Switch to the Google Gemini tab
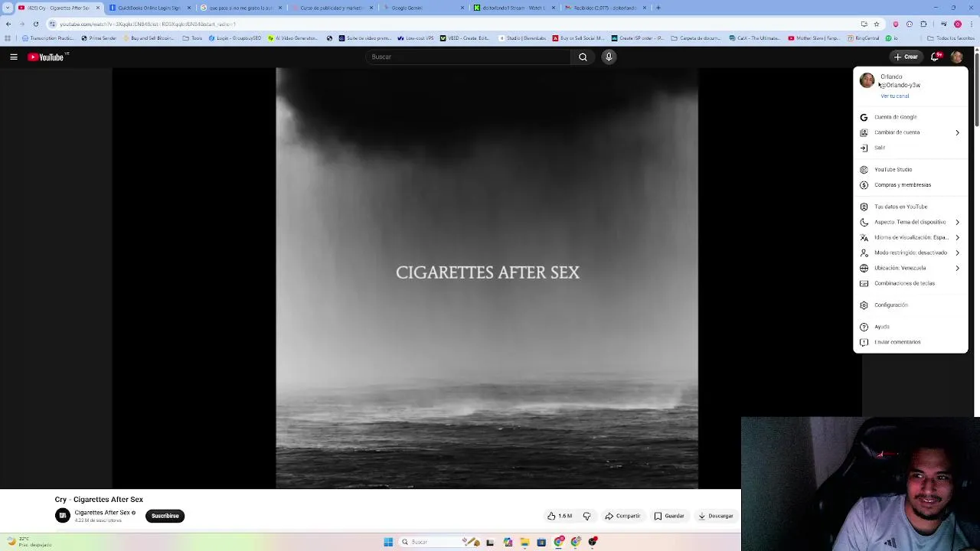This screenshot has width=980, height=551. click(423, 8)
